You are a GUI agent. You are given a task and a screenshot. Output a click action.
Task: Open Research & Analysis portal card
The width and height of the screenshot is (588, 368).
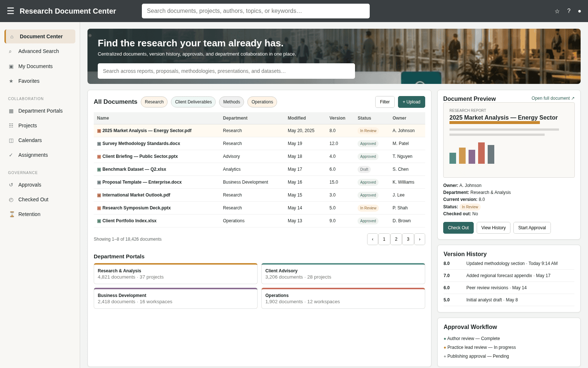click(x=176, y=273)
